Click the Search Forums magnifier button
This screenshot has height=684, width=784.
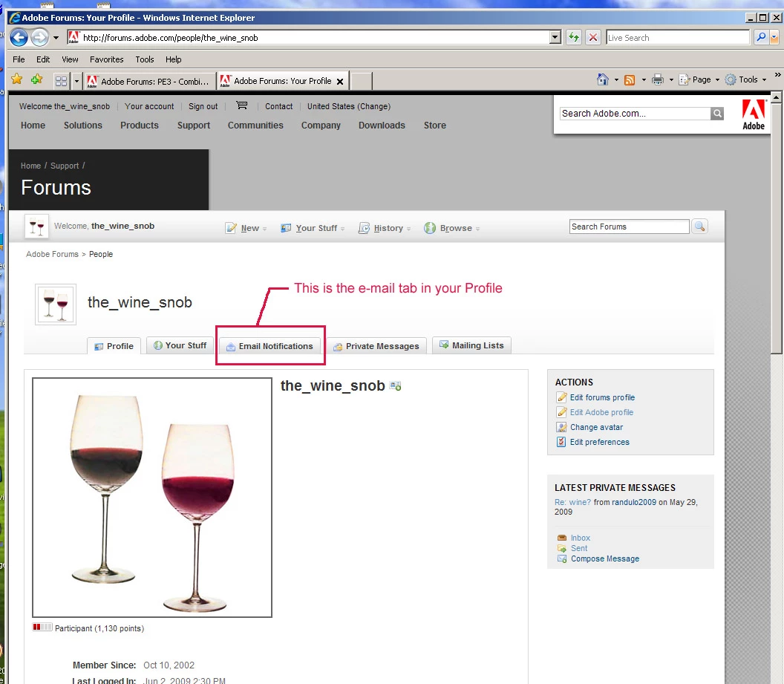click(x=700, y=227)
